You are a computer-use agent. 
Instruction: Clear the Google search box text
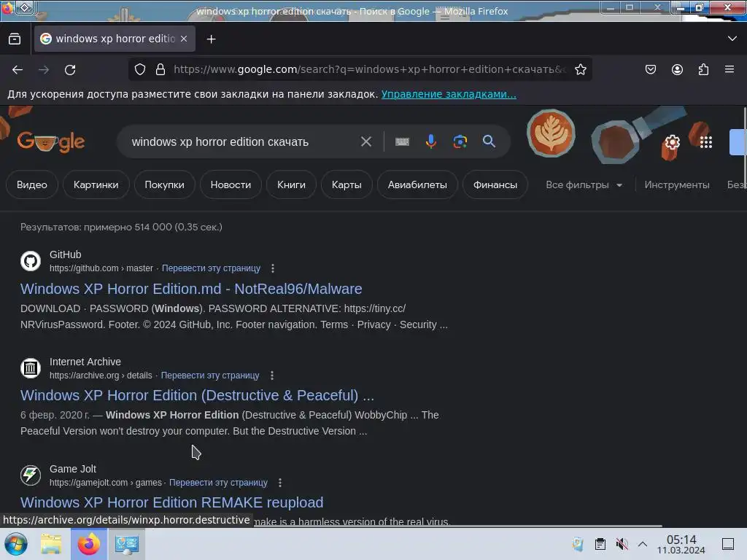pos(366,141)
